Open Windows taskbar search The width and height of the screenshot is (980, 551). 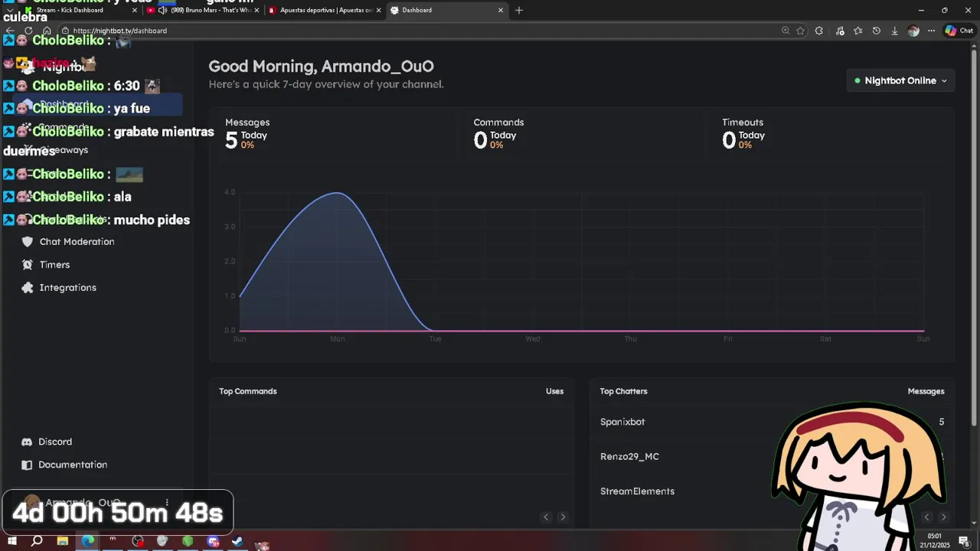(37, 541)
